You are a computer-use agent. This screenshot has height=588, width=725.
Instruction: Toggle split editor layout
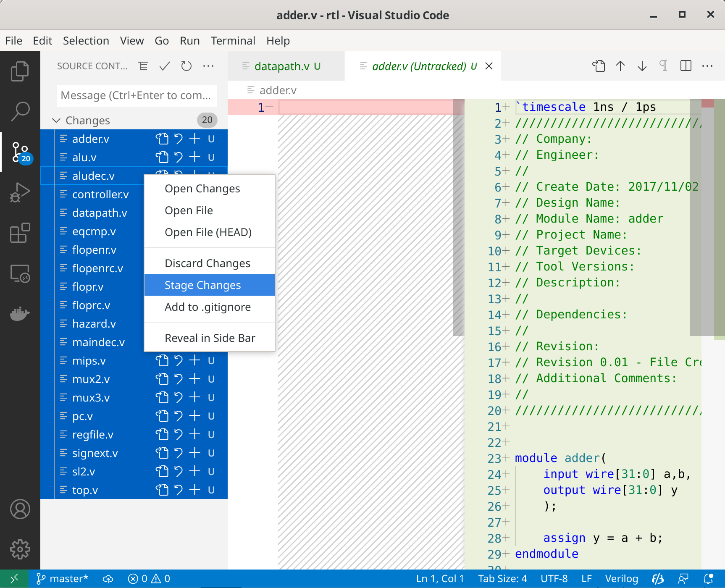[x=686, y=66]
